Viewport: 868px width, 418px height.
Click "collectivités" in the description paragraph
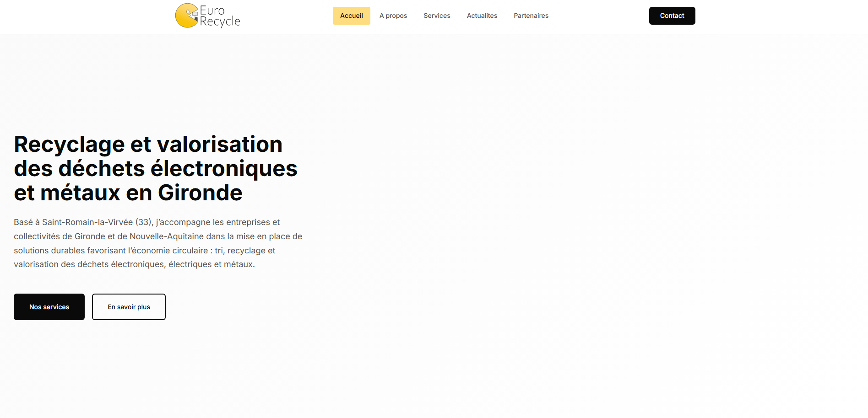click(x=37, y=236)
